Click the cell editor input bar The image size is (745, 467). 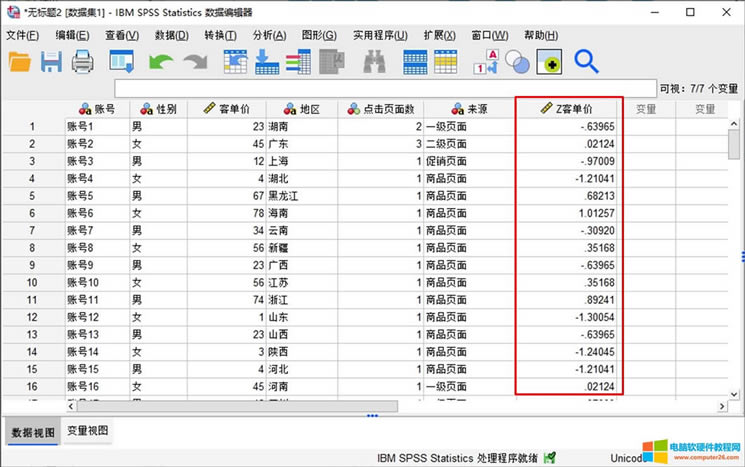[385, 89]
